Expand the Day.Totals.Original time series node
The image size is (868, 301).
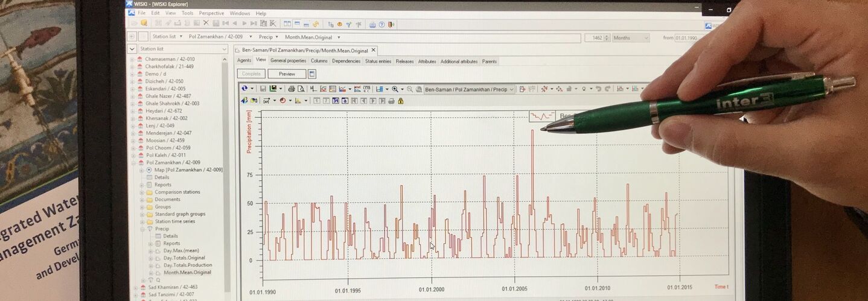(x=151, y=258)
